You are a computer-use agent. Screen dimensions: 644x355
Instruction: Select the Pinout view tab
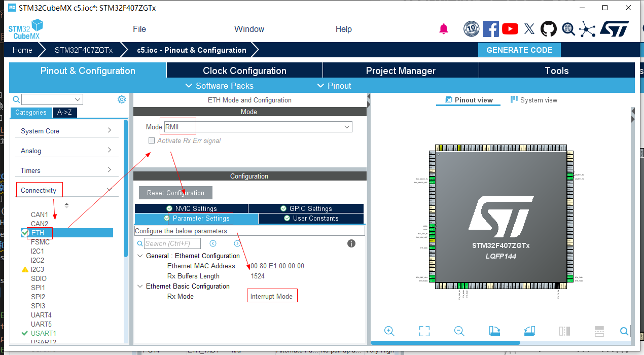pyautogui.click(x=469, y=100)
